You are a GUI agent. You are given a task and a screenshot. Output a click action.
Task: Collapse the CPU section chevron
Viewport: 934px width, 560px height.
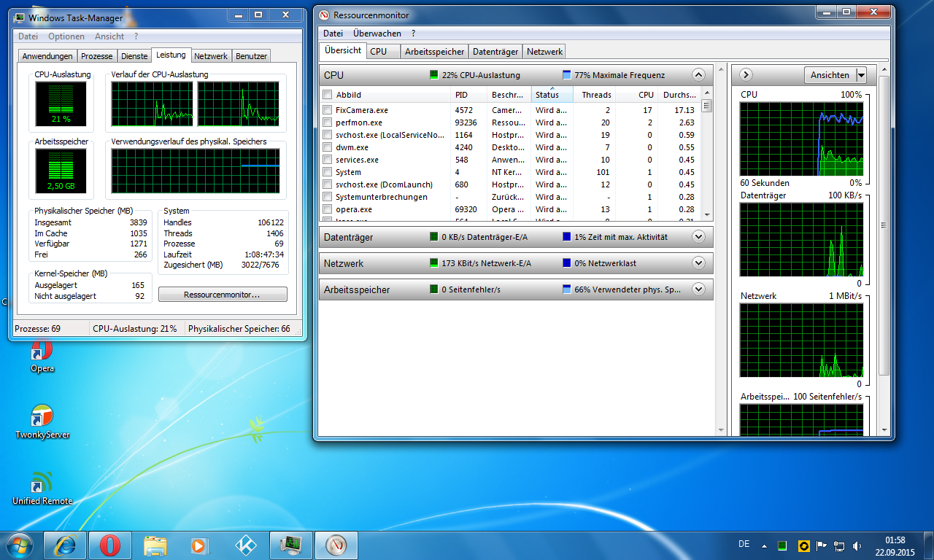698,74
